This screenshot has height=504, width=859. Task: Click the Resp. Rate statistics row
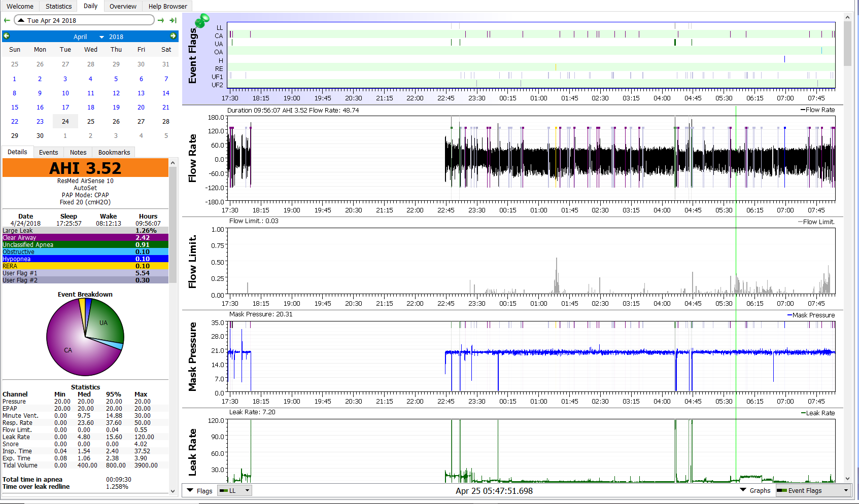pos(85,422)
